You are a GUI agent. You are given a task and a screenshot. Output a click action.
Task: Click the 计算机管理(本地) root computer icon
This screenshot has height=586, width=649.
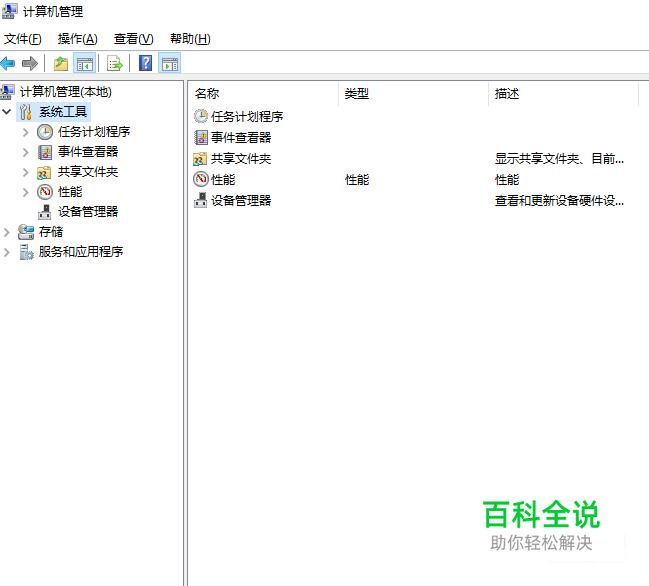click(7, 91)
